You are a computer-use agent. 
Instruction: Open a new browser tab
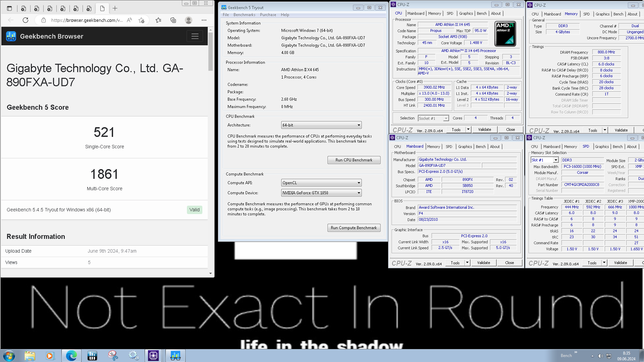pos(115,8)
